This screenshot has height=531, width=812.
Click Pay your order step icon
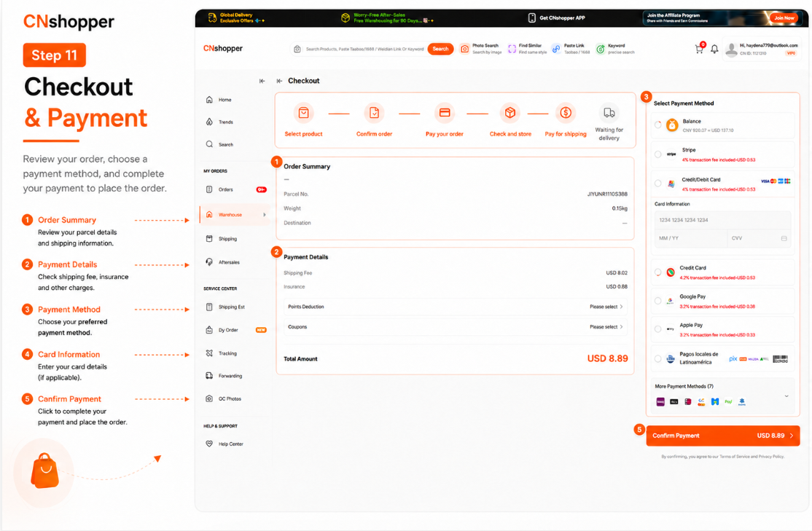point(445,113)
